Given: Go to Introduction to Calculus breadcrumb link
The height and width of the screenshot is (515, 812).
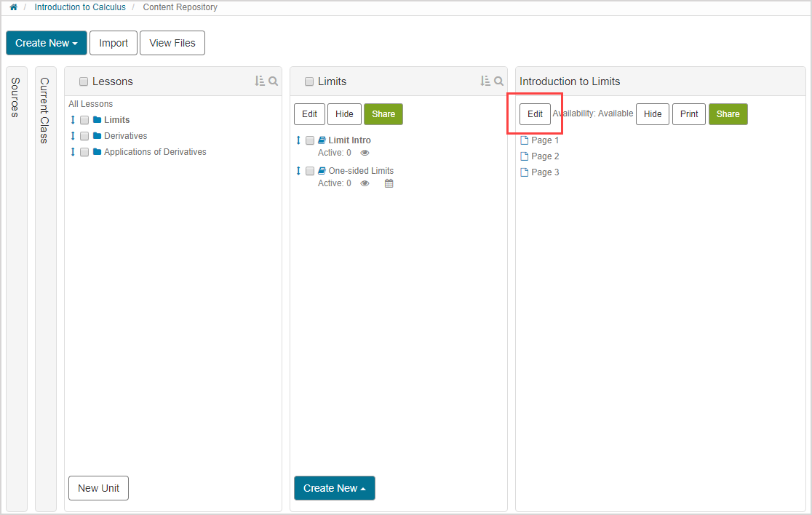Looking at the screenshot, I should [x=80, y=7].
